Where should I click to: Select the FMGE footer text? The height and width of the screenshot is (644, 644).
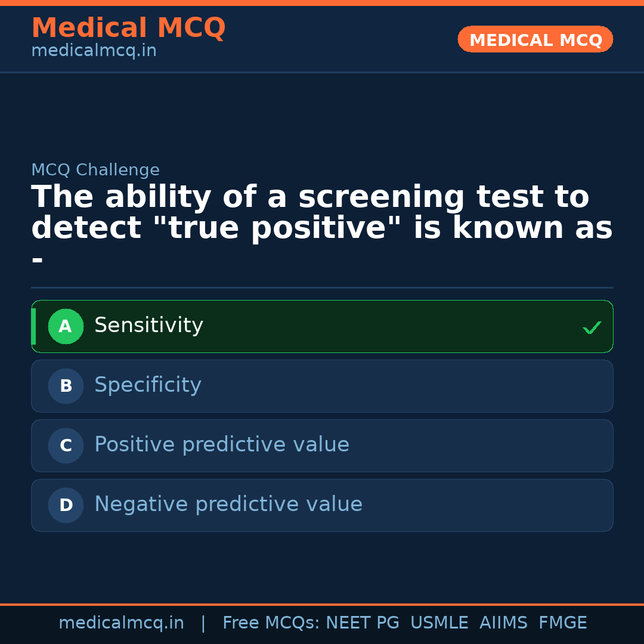point(562,623)
